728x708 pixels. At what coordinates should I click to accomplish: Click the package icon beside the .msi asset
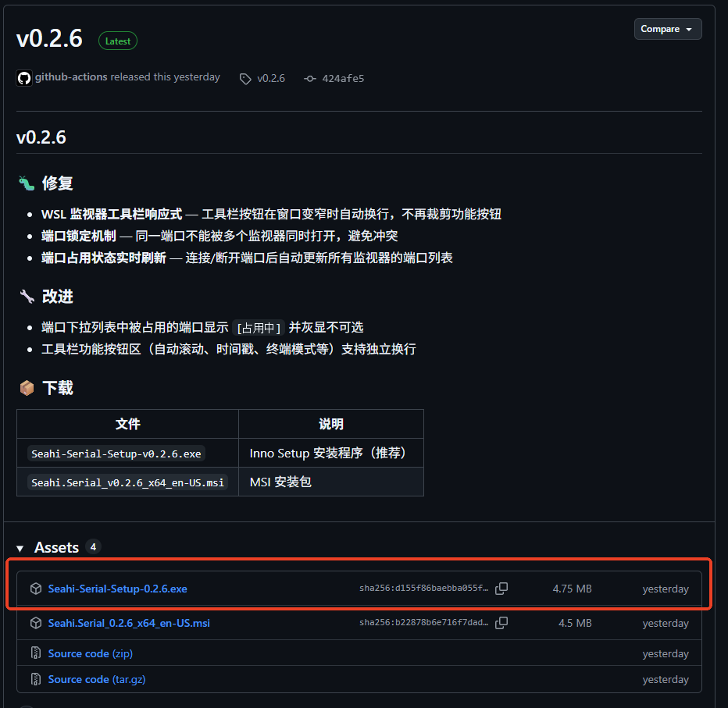[36, 623]
